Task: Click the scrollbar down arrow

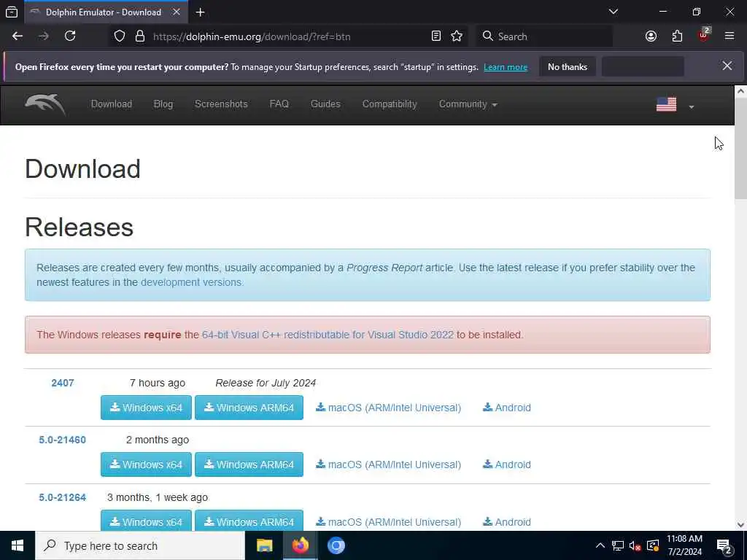Action: coord(740,525)
